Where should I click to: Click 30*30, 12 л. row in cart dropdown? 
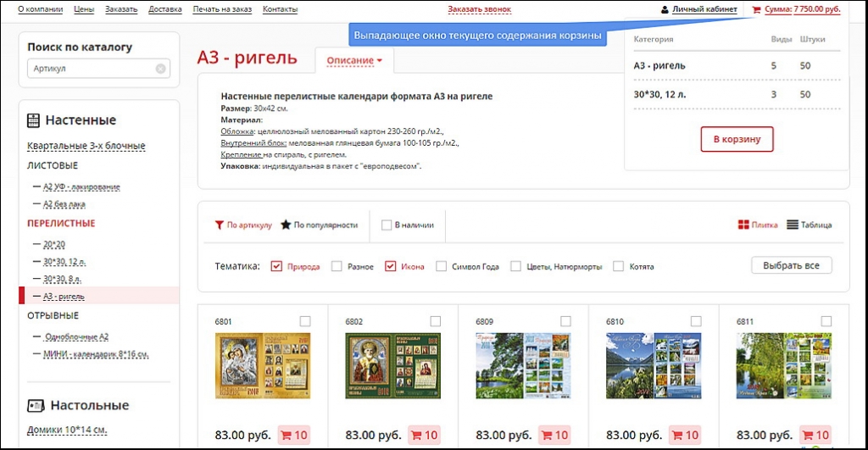[737, 95]
